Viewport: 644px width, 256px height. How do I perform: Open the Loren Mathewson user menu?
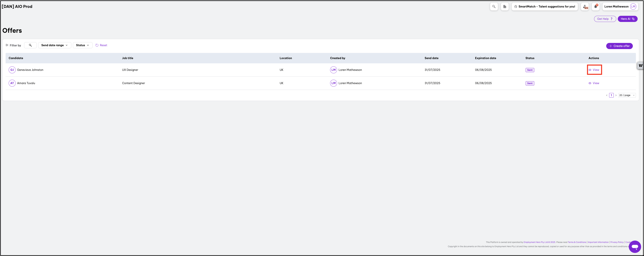pyautogui.click(x=620, y=7)
